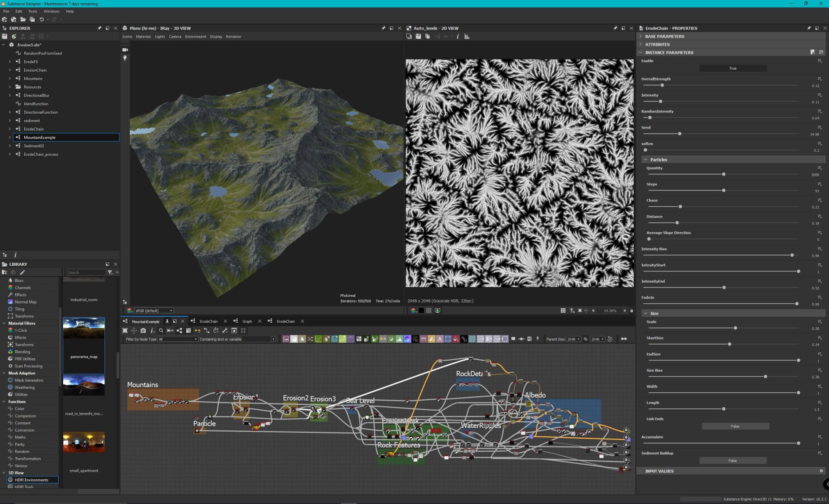The height and width of the screenshot is (504, 829).
Task: Click the light bulb icon in 3D view
Action: [125, 58]
